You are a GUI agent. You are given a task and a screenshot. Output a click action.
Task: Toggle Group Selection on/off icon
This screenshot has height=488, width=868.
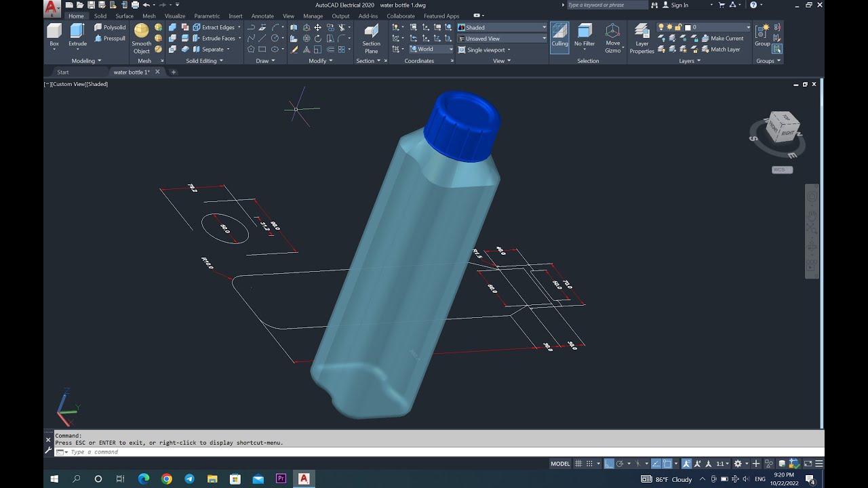pyautogui.click(x=777, y=49)
